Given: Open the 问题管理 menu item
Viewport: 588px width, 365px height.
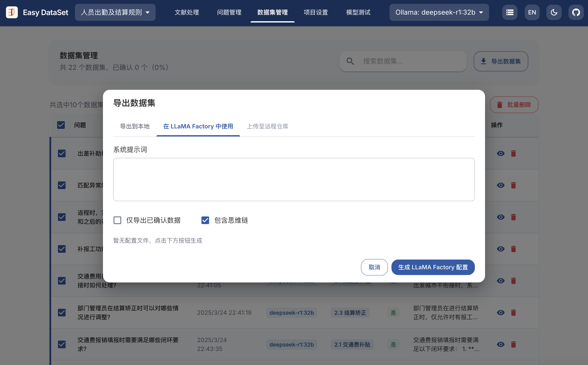Looking at the screenshot, I should click(229, 12).
